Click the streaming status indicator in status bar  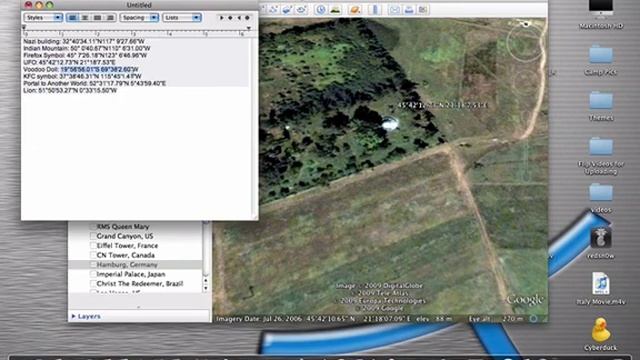(x=533, y=319)
